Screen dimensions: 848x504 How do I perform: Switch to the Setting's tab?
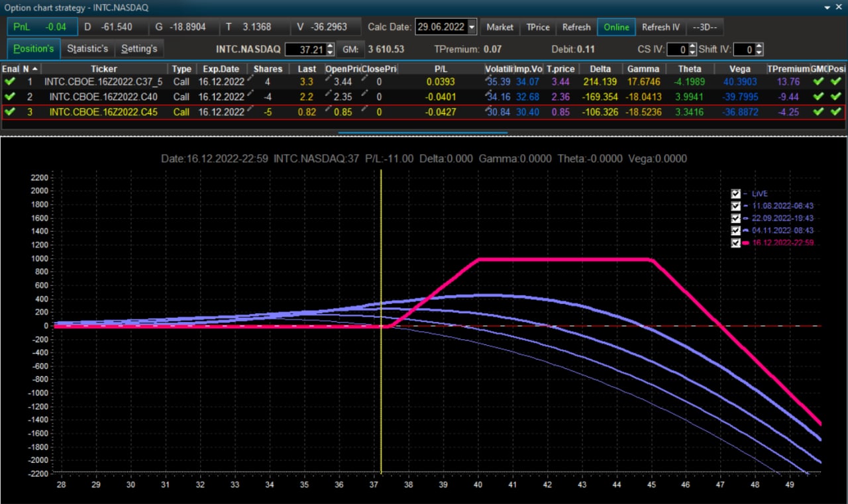coord(139,49)
